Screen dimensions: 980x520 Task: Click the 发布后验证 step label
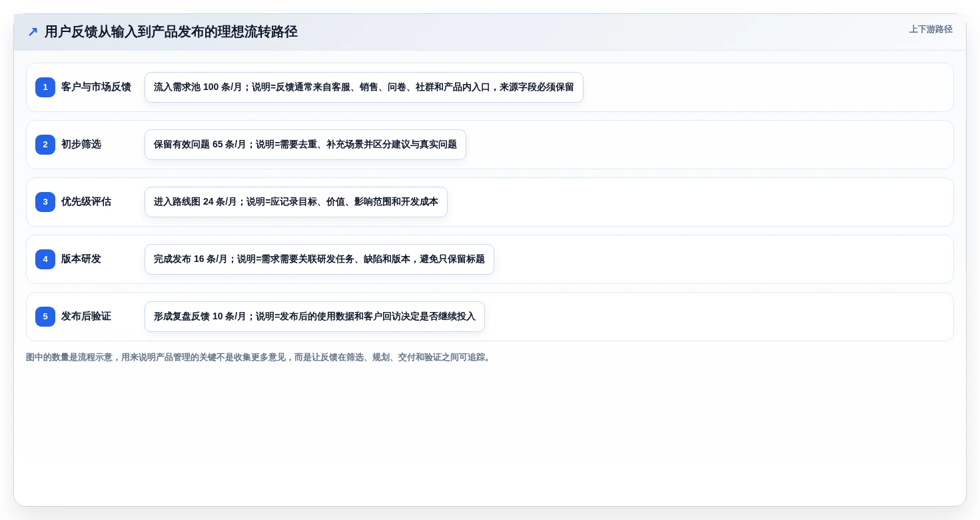(86, 317)
